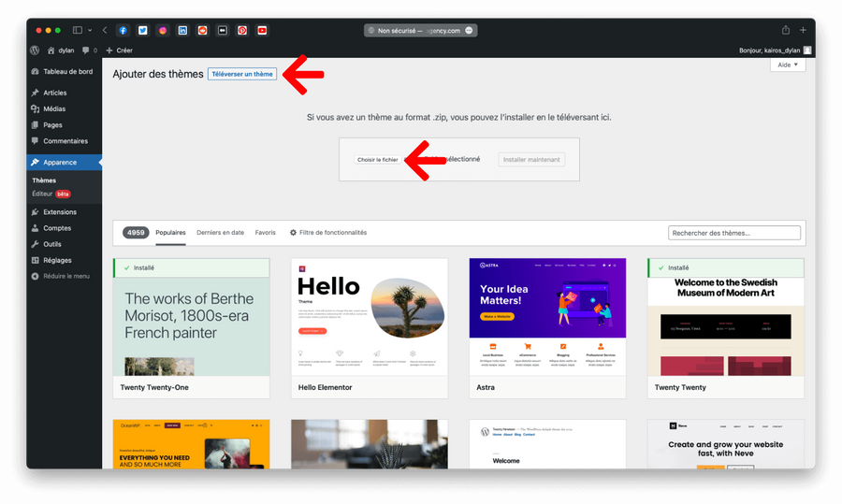Screen dimensions: 842x504
Task: Click address bar page options icon
Action: point(470,31)
